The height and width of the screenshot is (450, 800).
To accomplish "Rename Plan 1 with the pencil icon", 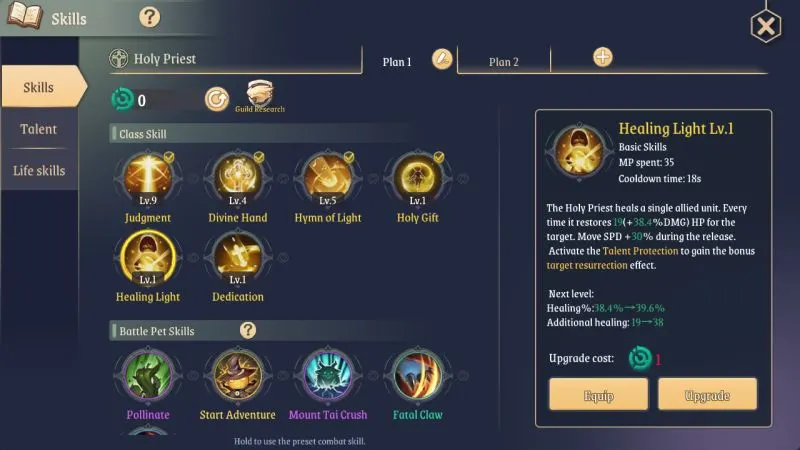I will (x=442, y=60).
